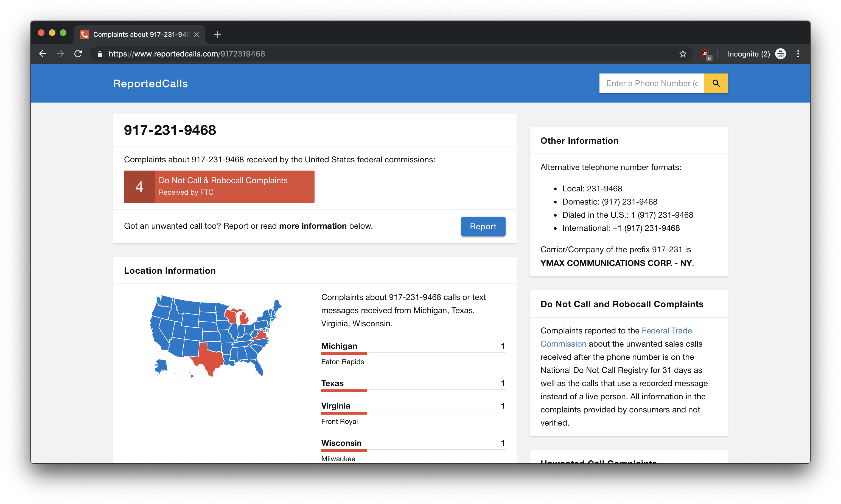The height and width of the screenshot is (504, 841).
Task: Click the red Michigan state on the map
Action: pyautogui.click(x=243, y=319)
